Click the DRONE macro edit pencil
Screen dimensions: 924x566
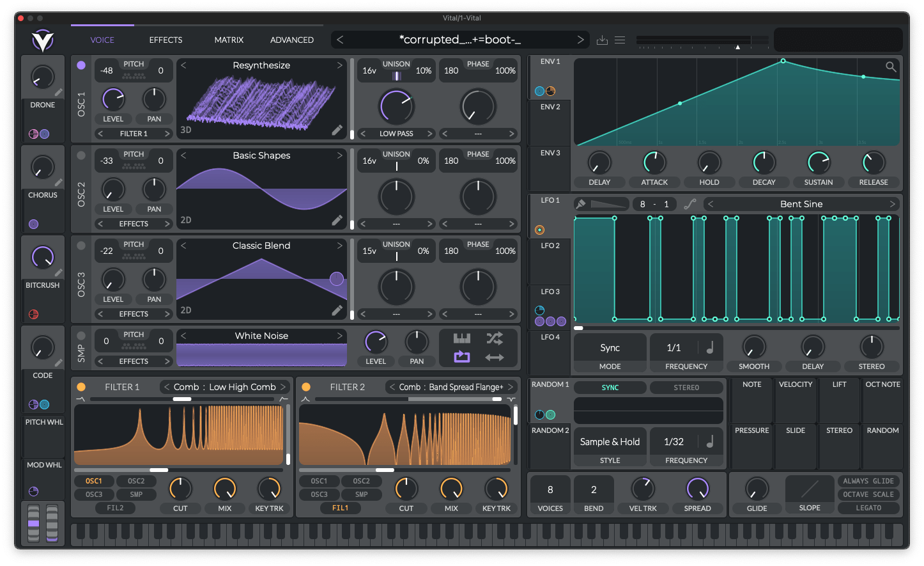point(58,93)
